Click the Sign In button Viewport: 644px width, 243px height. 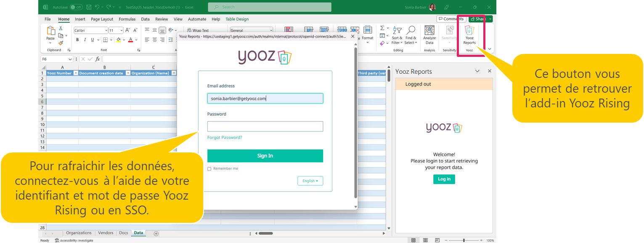(x=265, y=156)
